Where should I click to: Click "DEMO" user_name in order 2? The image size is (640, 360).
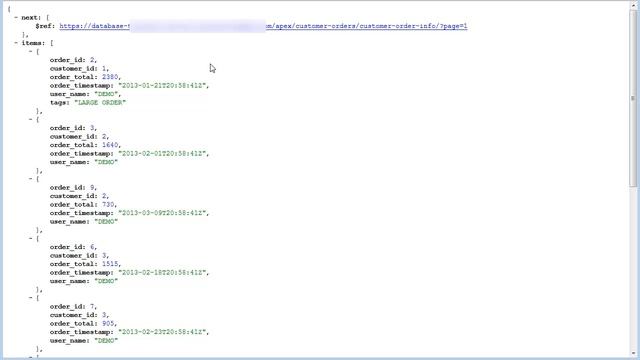(106, 94)
